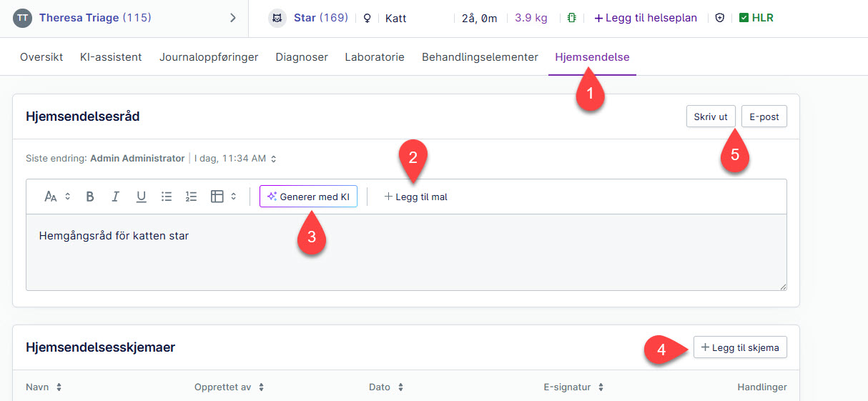Switch to the Laboratorie tab

[x=375, y=57]
